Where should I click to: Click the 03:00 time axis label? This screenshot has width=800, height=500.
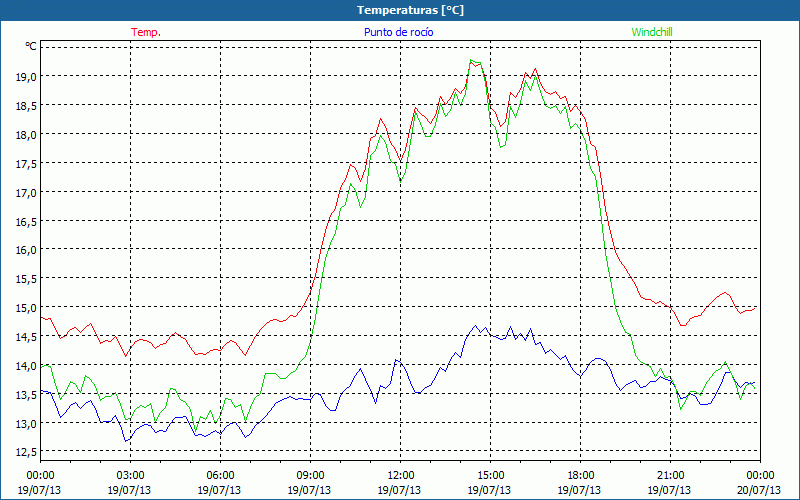130,475
